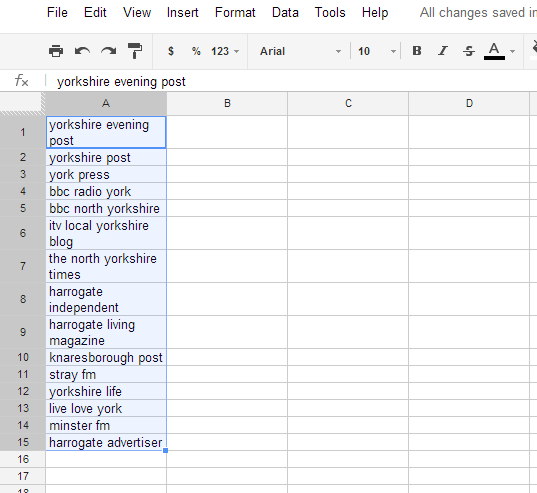This screenshot has width=537, height=493.
Task: Click cell 'minster fm'
Action: point(106,425)
